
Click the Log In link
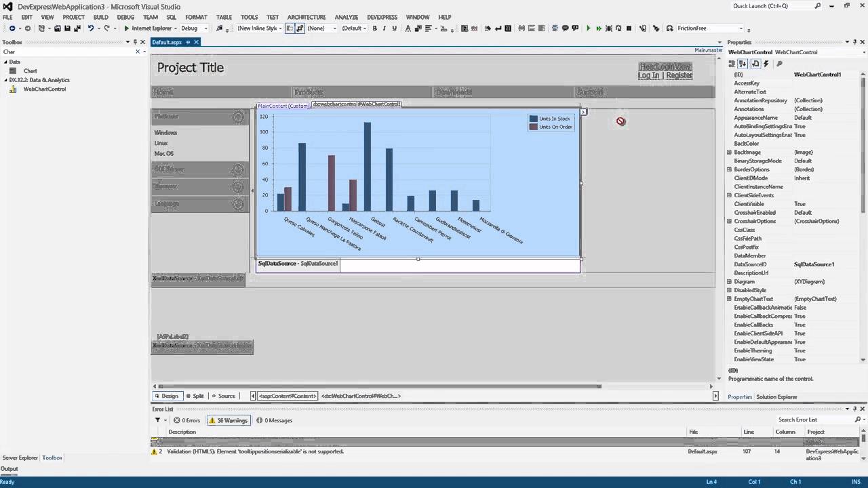[x=648, y=75]
